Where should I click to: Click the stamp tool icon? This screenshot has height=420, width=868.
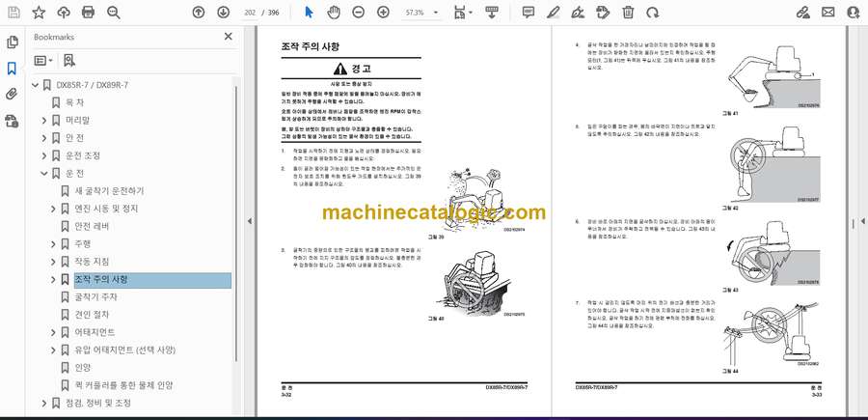pyautogui.click(x=603, y=13)
